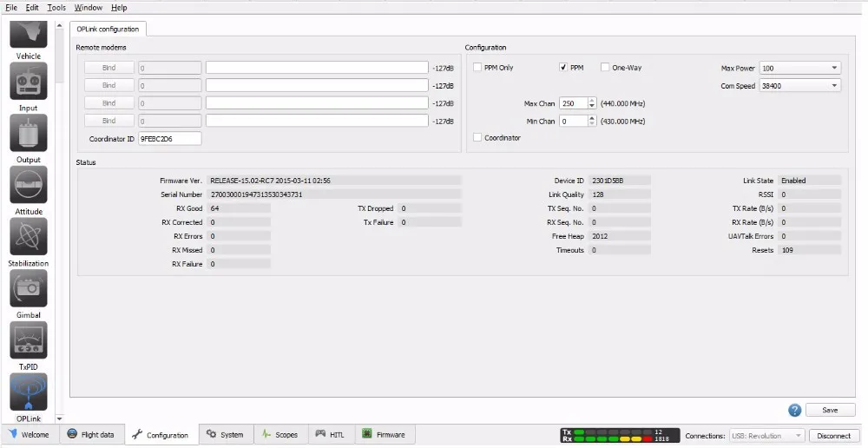This screenshot has height=448, width=868.
Task: Enable the PPM Only checkbox
Action: coord(477,68)
